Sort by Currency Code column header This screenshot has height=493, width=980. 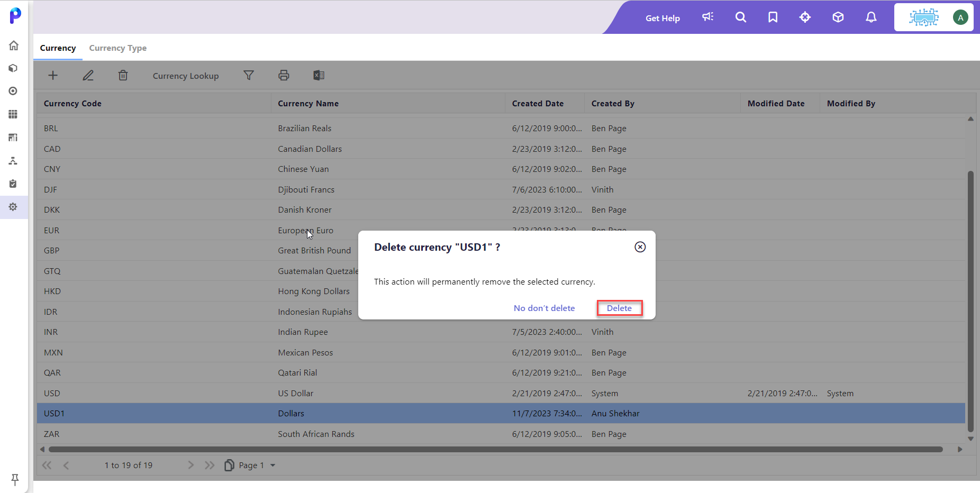click(x=154, y=103)
